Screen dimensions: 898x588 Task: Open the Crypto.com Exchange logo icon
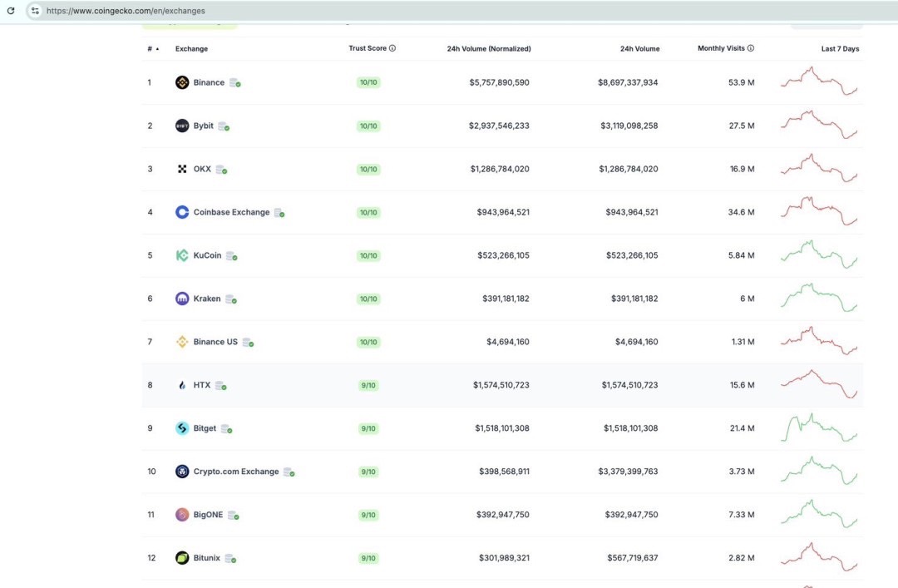(182, 472)
